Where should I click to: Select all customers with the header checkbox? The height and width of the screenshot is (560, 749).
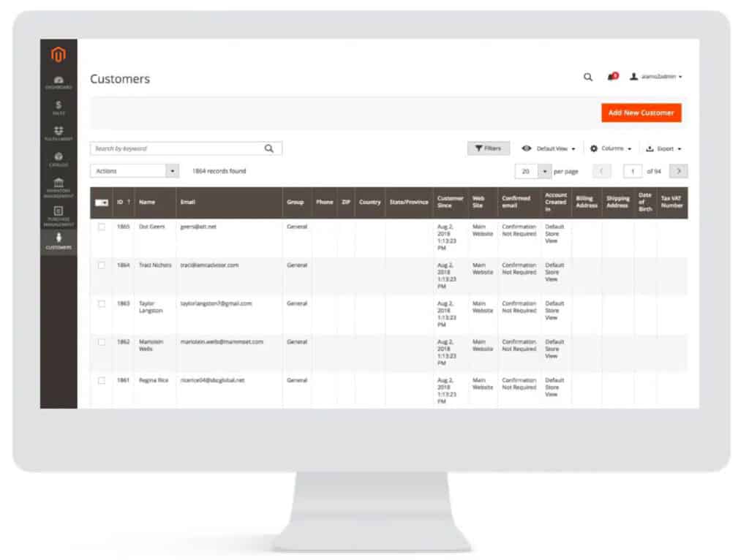click(x=102, y=203)
